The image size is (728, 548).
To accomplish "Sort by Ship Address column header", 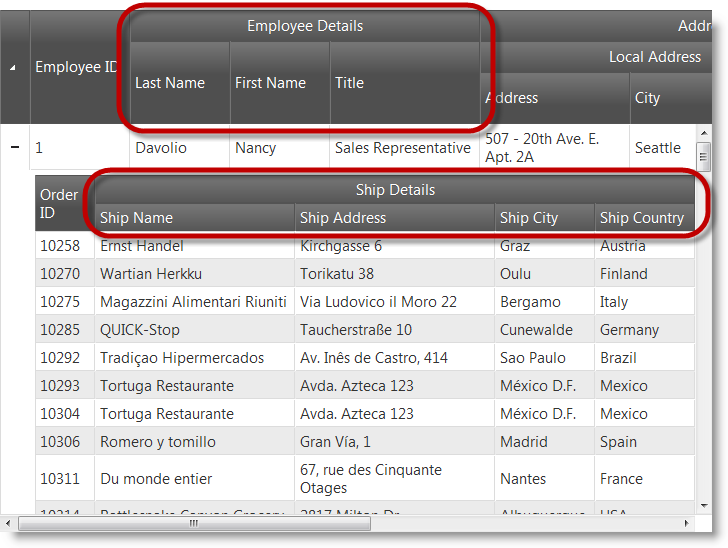I will tap(395, 218).
